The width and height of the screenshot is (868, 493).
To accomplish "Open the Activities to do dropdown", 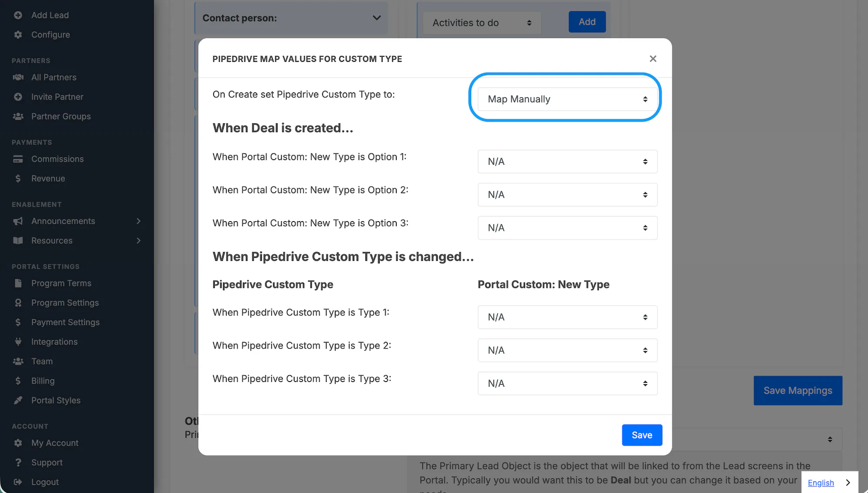I will click(482, 23).
